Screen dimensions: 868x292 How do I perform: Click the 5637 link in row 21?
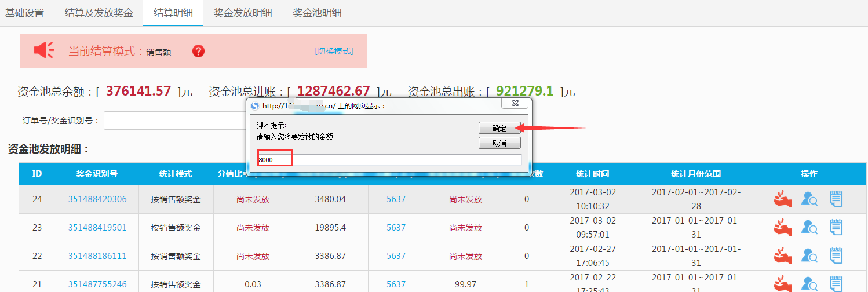pyautogui.click(x=396, y=284)
